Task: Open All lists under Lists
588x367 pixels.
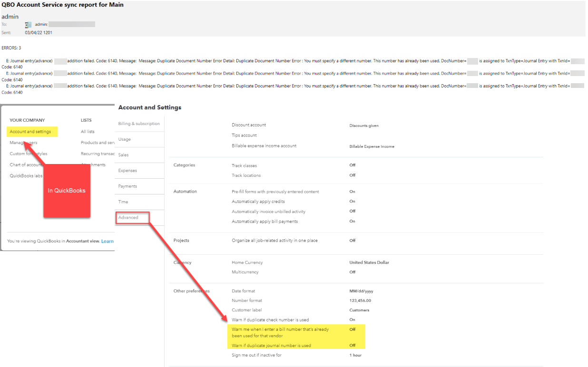Action: 88,132
